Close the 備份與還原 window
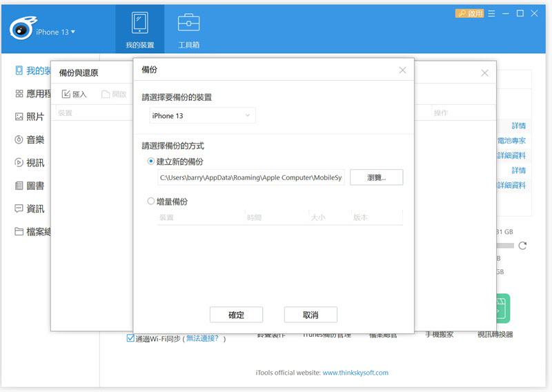Image resolution: width=552 pixels, height=392 pixels. 485,73
